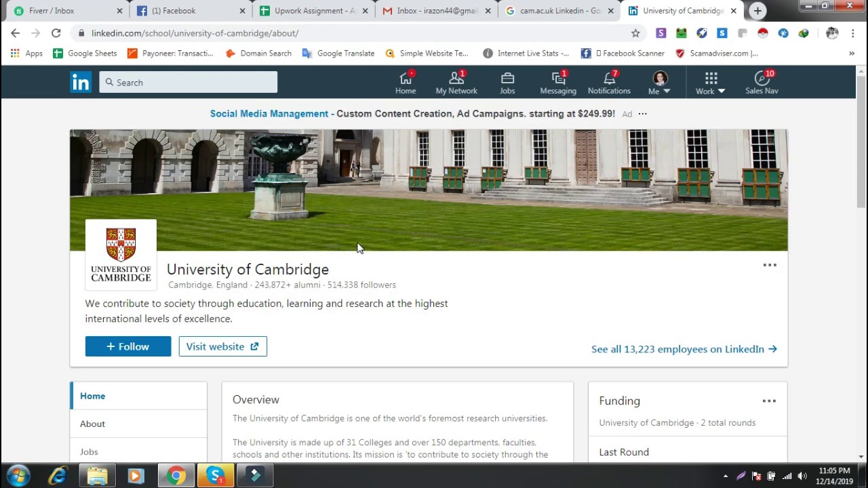The image size is (868, 488).
Task: Open Google Sheets bookmark
Action: coord(85,53)
